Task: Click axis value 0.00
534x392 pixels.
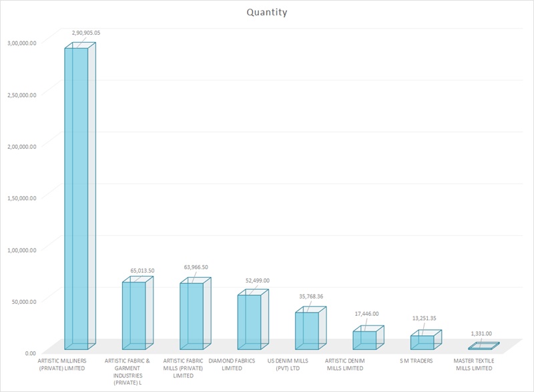Action: pyautogui.click(x=30, y=353)
